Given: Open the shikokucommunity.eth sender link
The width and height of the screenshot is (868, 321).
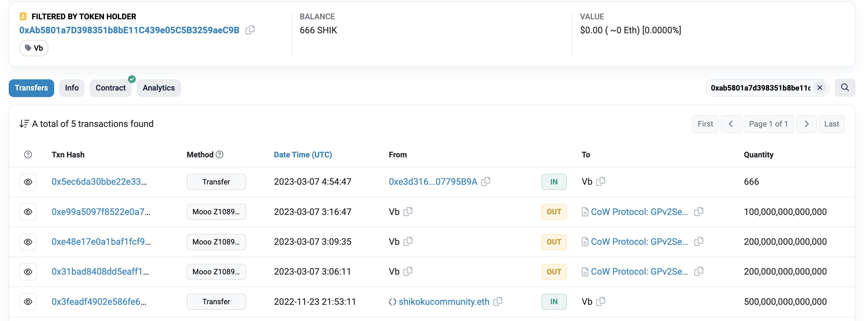Looking at the screenshot, I should pyautogui.click(x=444, y=301).
